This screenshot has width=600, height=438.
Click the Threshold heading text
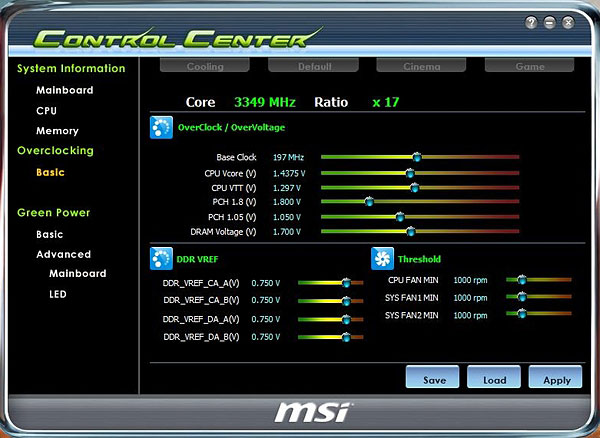[x=419, y=259]
